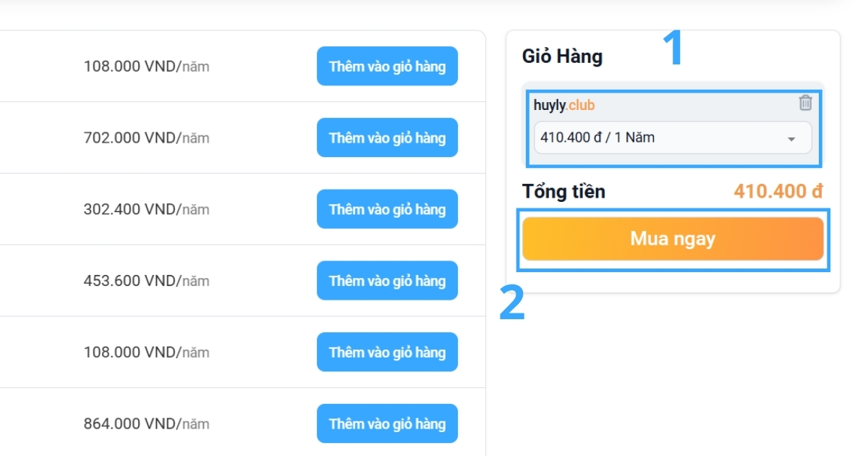Add the 302.400 VND/năm domain to cart

point(387,208)
